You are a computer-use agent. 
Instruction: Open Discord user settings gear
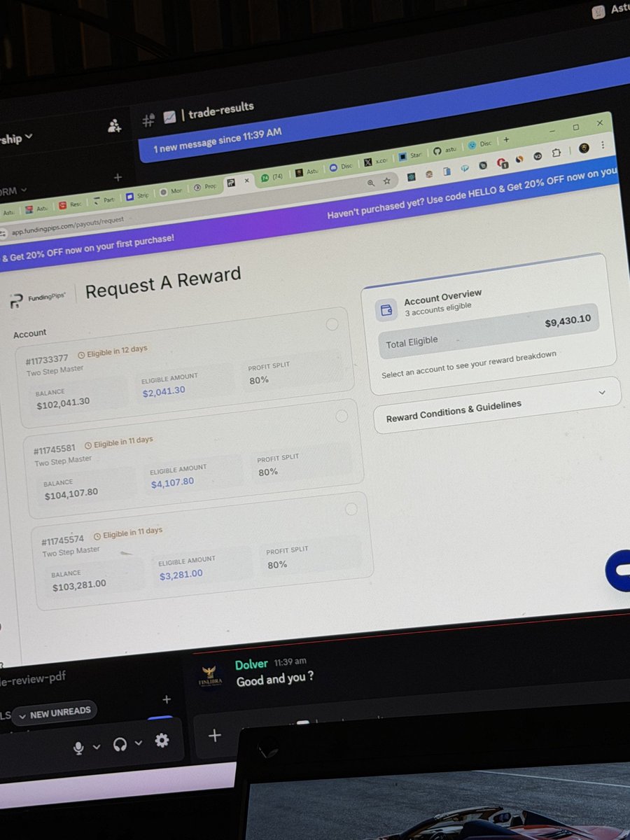pyautogui.click(x=162, y=740)
